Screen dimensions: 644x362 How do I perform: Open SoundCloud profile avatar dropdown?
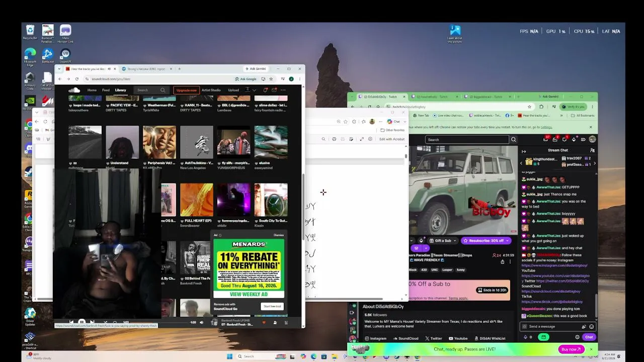(x=250, y=90)
